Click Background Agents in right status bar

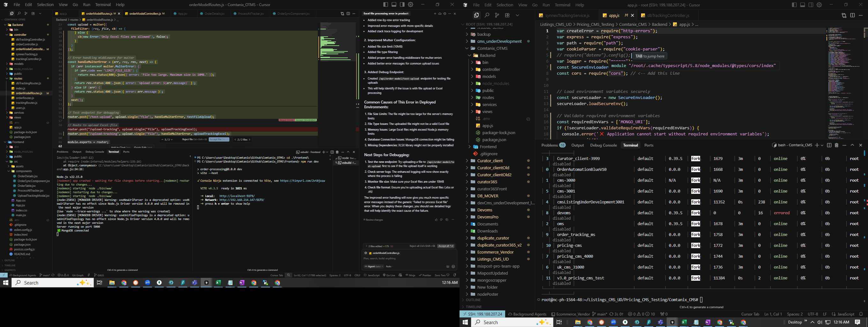[x=527, y=314]
